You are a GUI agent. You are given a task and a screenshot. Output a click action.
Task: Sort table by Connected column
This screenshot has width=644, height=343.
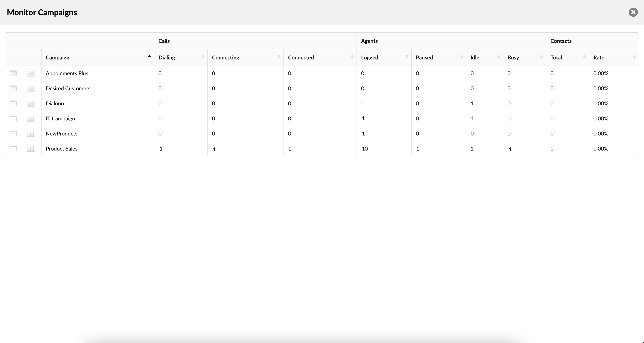(x=320, y=58)
